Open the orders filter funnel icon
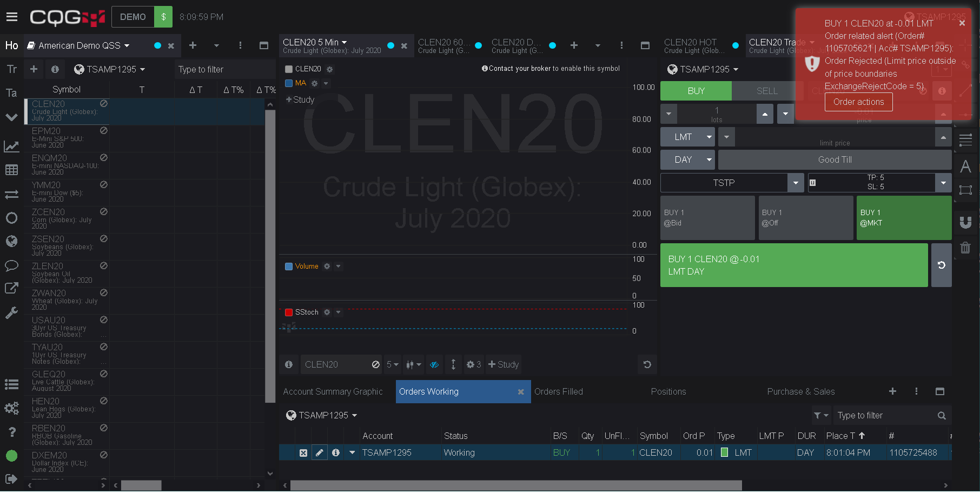This screenshot has height=493, width=980. coord(821,415)
